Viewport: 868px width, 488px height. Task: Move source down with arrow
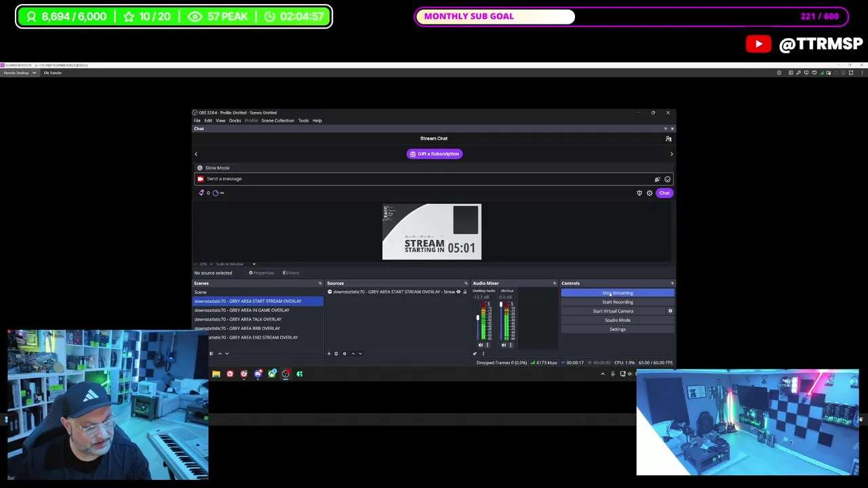point(360,354)
